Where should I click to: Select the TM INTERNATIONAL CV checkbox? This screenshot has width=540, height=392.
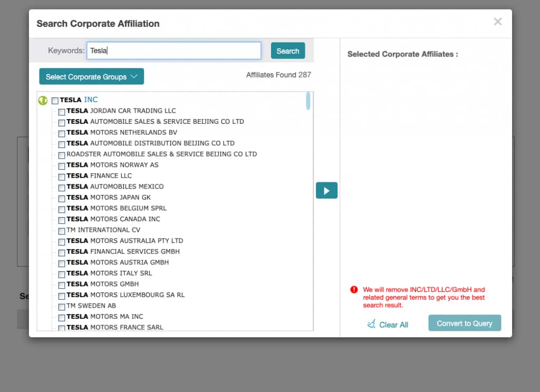[x=62, y=231]
